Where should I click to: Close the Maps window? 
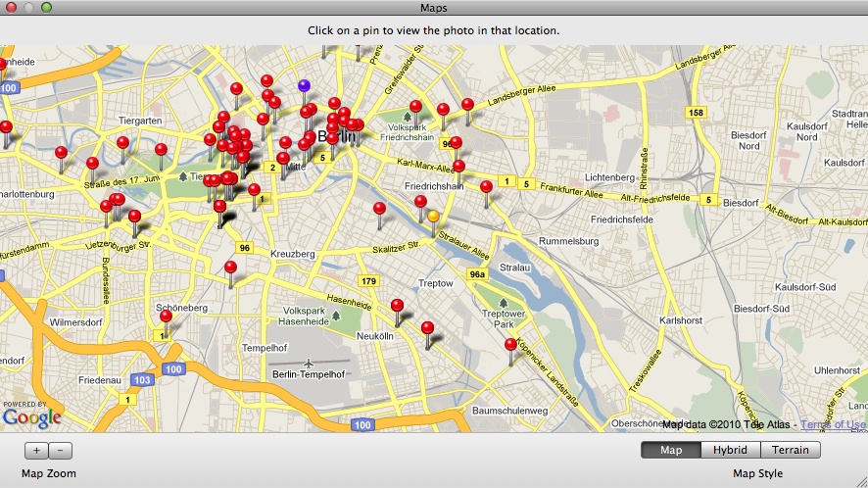coord(11,8)
